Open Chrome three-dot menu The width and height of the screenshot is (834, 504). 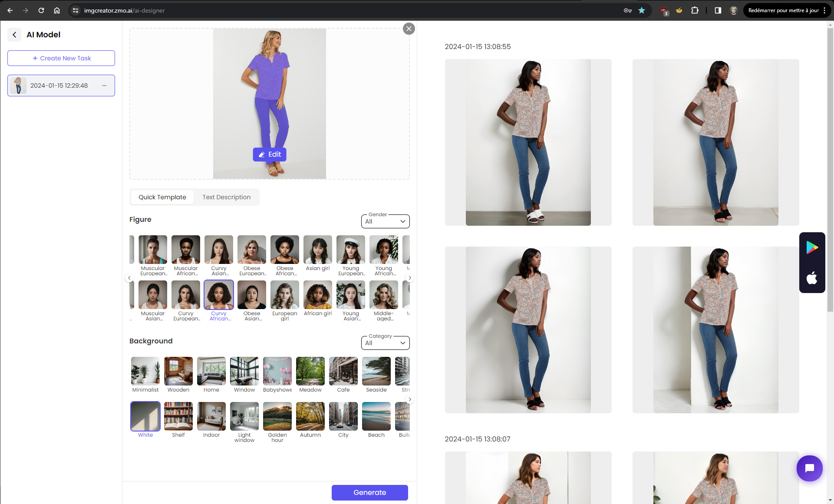(x=824, y=10)
